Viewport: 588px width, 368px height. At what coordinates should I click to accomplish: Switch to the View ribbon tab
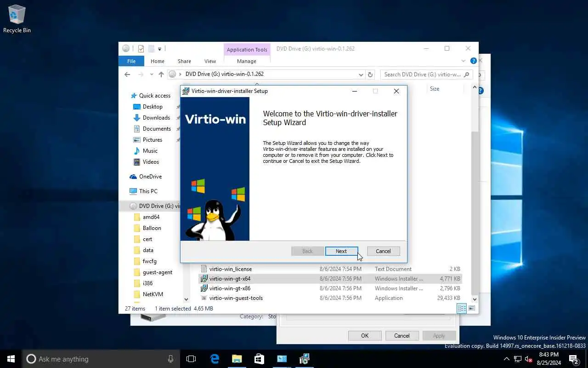[x=210, y=61]
